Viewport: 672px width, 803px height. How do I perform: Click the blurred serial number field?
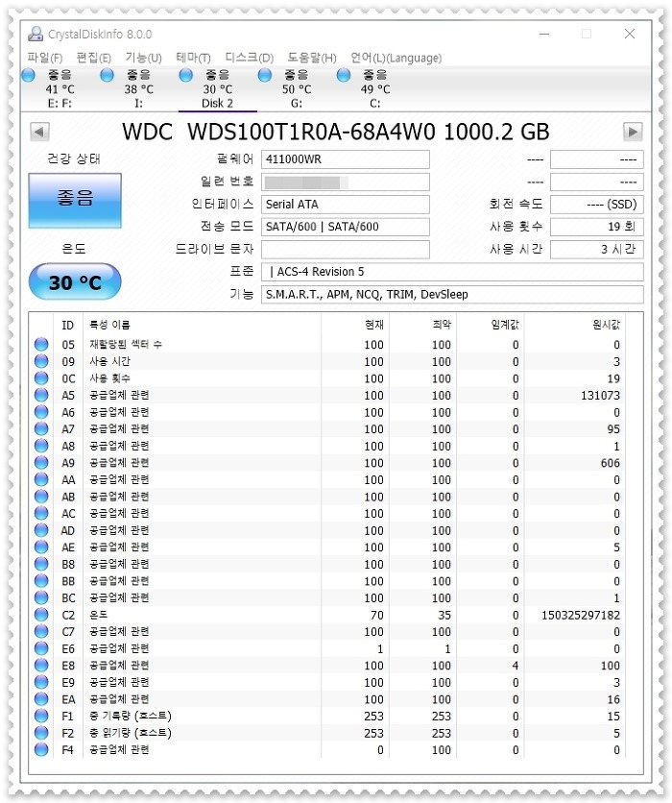(345, 182)
